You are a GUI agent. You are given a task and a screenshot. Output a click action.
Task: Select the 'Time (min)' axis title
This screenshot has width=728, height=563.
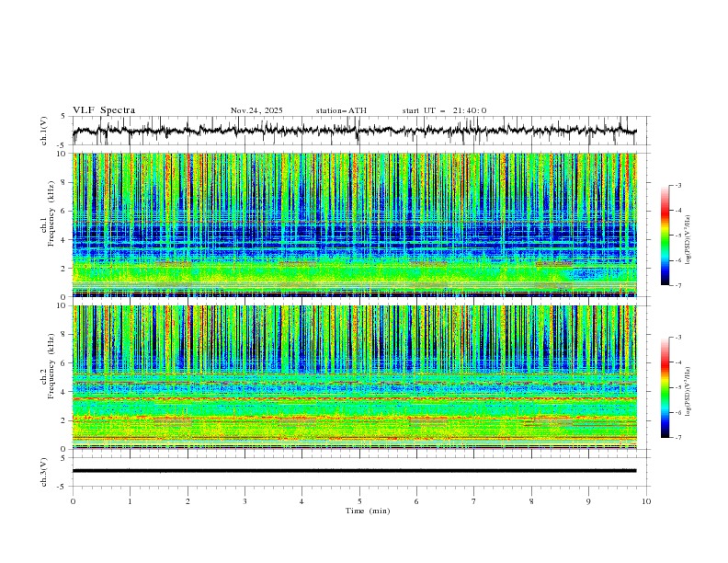click(368, 511)
